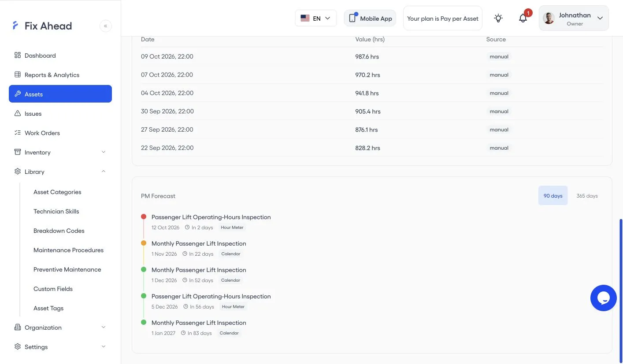Click the Dashboard grid icon
This screenshot has height=364, width=623.
18,55
